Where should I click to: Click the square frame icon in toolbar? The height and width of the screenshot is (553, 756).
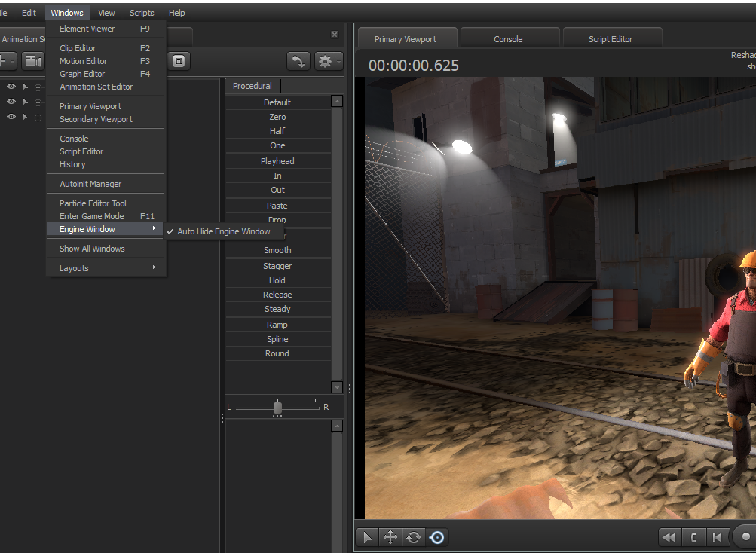179,61
